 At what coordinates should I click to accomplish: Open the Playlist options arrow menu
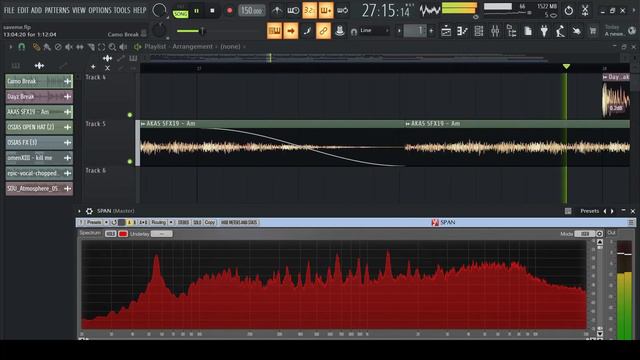(11, 47)
